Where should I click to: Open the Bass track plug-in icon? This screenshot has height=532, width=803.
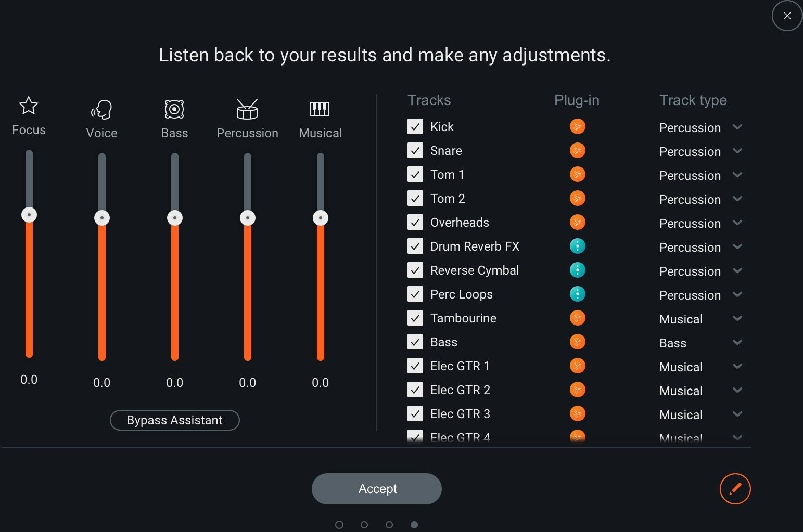578,342
